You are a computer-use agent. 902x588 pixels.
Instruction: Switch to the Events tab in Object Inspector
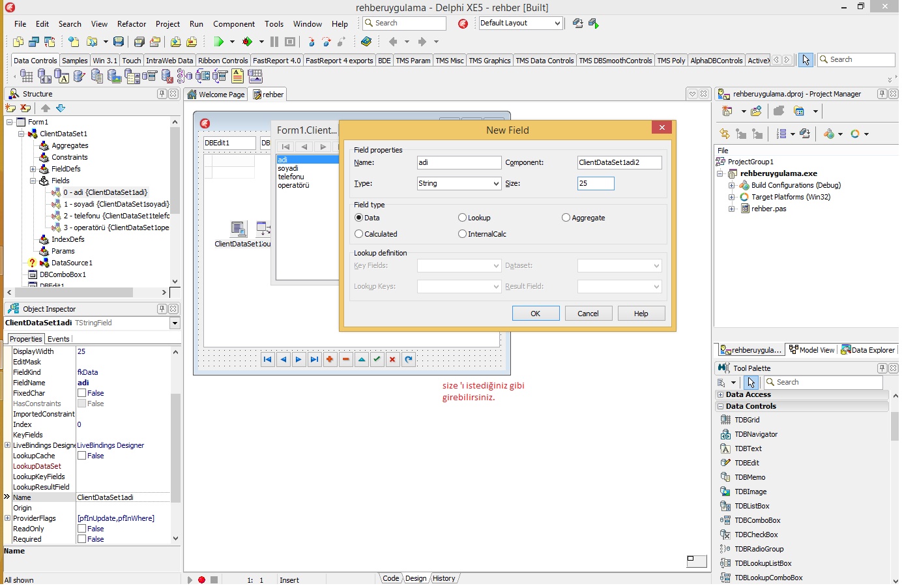58,339
